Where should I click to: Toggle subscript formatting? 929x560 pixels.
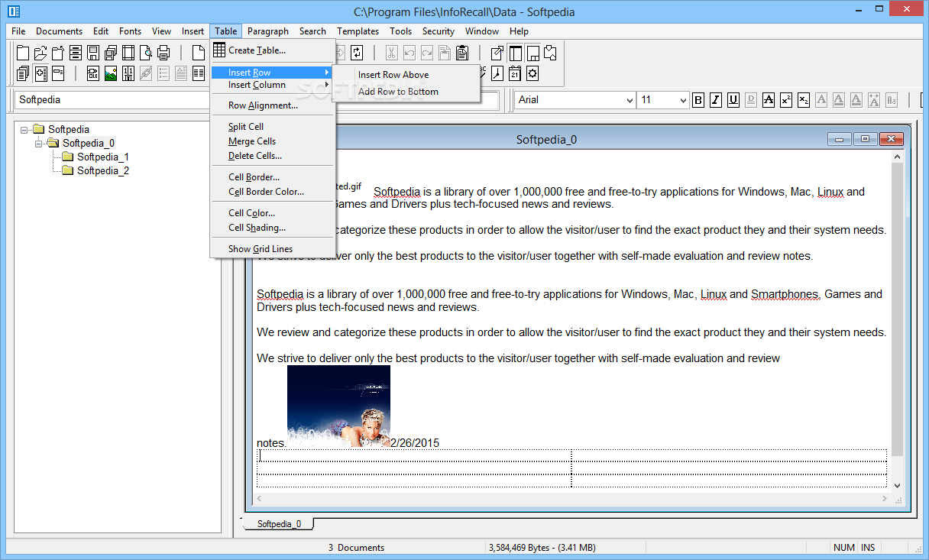(804, 100)
